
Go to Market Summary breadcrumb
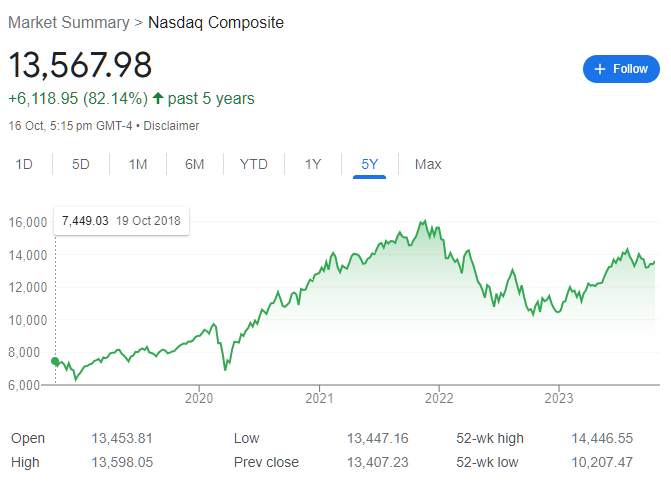68,22
